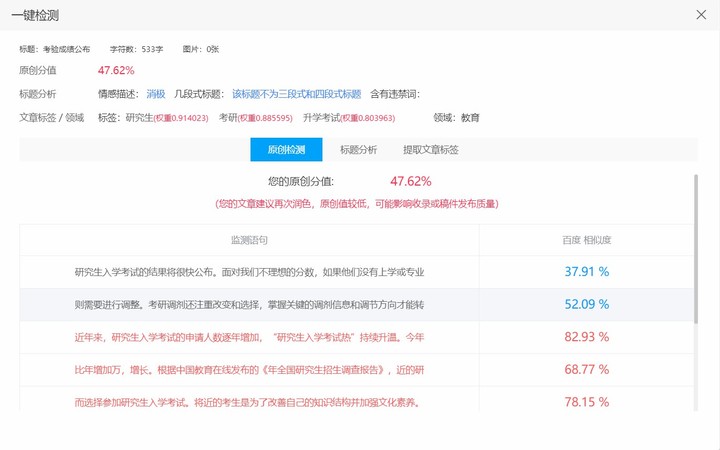
Task: Go to the 提取文章标签 tab
Action: [430, 150]
